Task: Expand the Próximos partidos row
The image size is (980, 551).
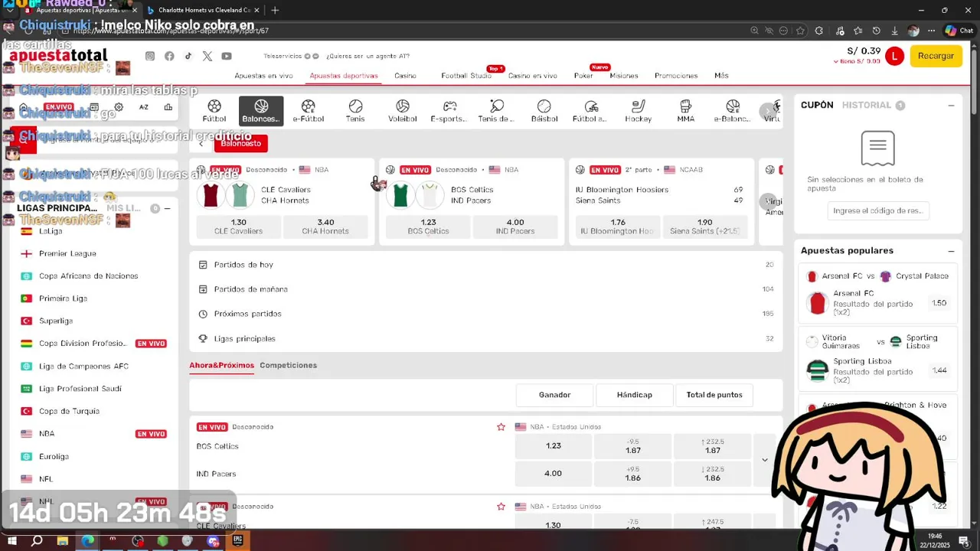Action: pyautogui.click(x=486, y=314)
